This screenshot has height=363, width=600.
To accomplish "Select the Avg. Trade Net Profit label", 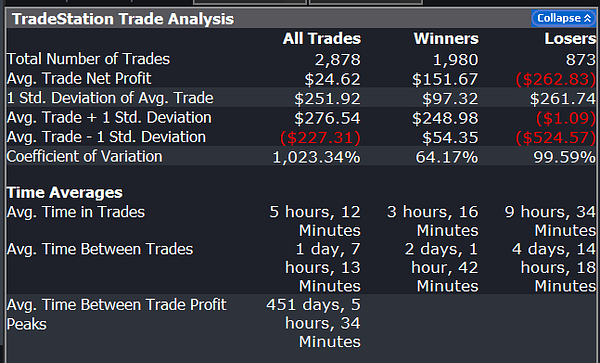I will click(79, 78).
